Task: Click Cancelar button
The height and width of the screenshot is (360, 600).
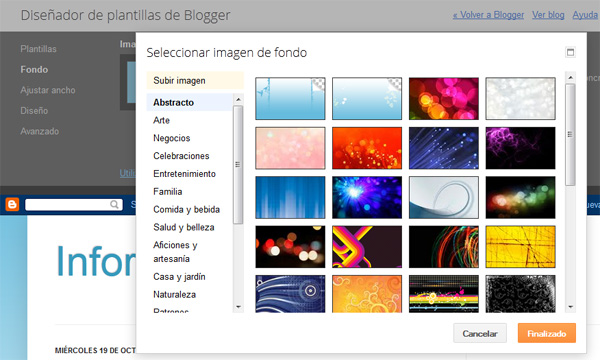Action: click(x=480, y=333)
